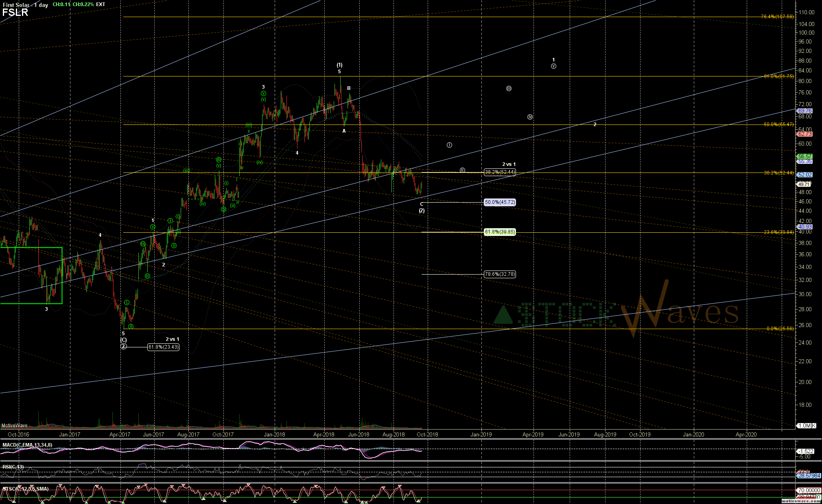Click the Oct-2019 date axis label

pyautogui.click(x=640, y=434)
